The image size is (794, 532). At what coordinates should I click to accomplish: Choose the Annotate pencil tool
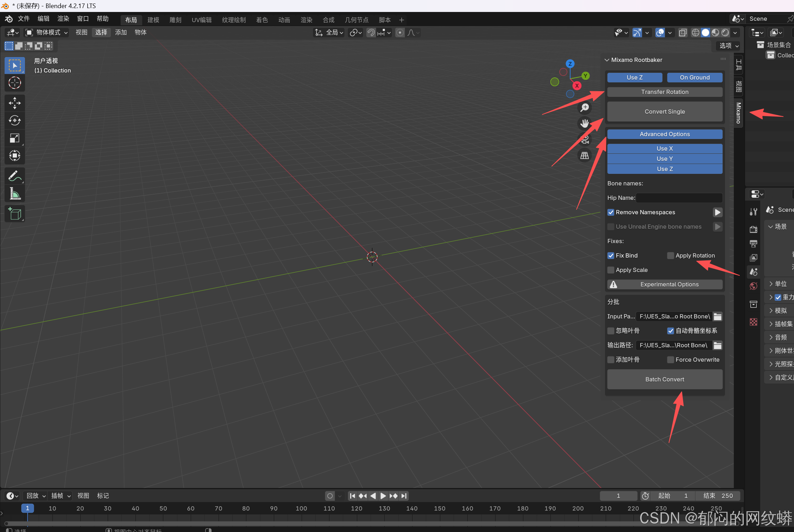point(14,176)
